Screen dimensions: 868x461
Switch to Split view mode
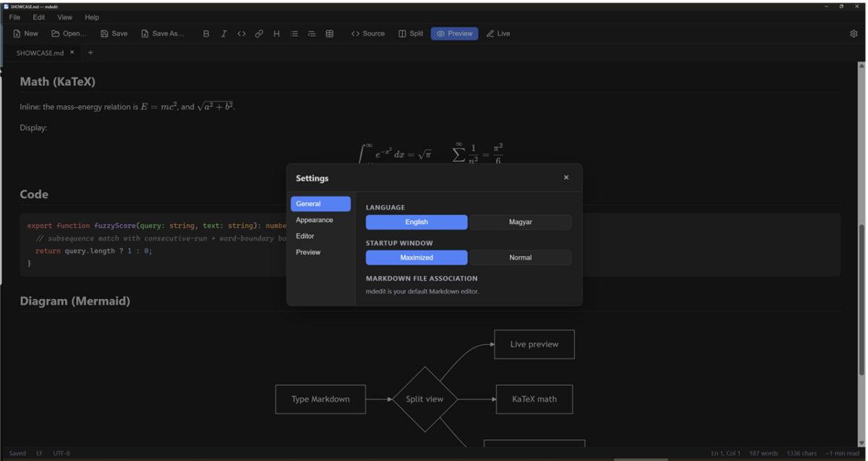coord(411,33)
